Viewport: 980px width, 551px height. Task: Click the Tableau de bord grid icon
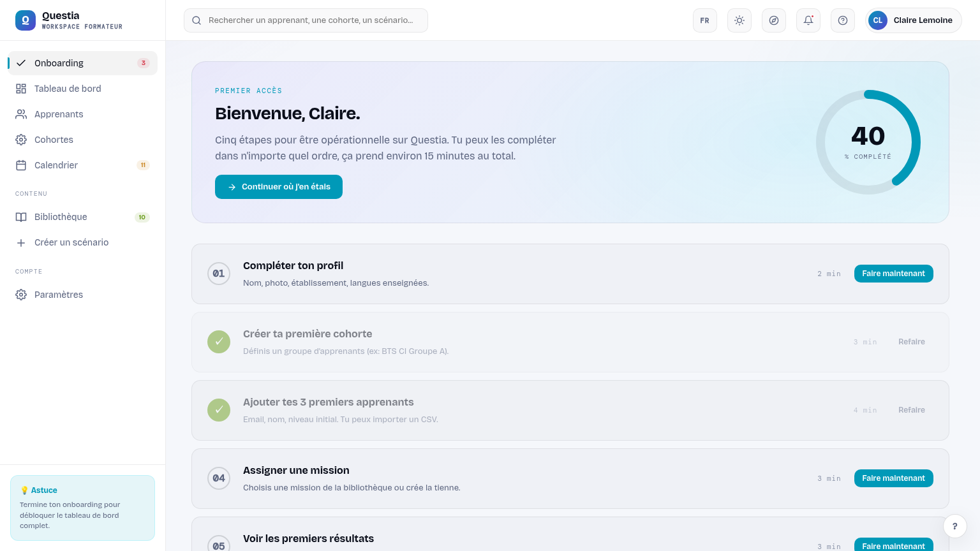(x=21, y=89)
